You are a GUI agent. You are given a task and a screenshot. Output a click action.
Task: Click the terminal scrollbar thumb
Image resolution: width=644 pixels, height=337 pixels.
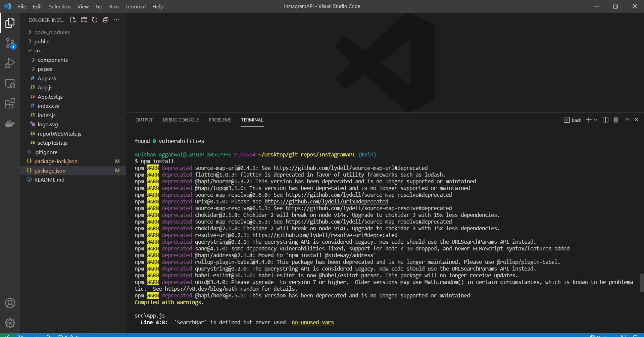pyautogui.click(x=642, y=283)
